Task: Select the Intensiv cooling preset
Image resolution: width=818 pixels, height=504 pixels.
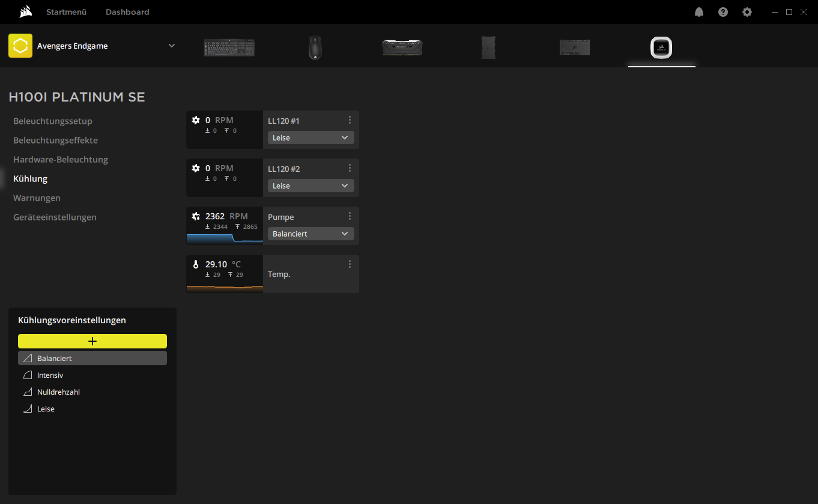Action: (92, 375)
